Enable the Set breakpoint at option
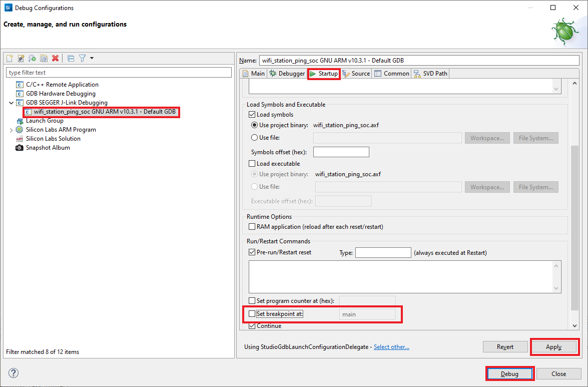The image size is (588, 387). (252, 314)
